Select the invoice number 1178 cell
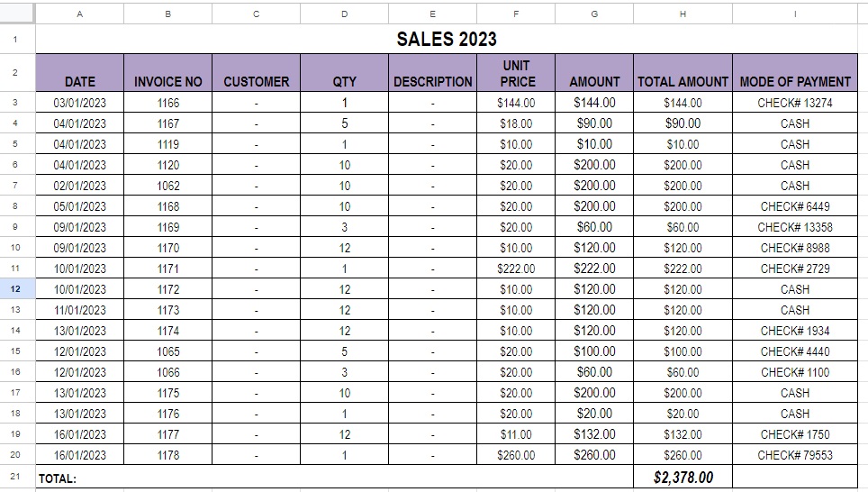 coord(167,455)
